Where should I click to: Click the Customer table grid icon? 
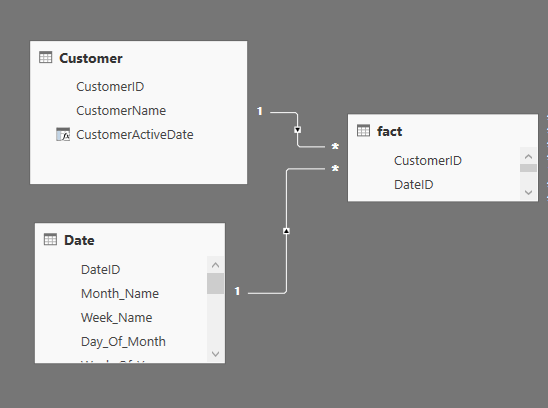[45, 57]
